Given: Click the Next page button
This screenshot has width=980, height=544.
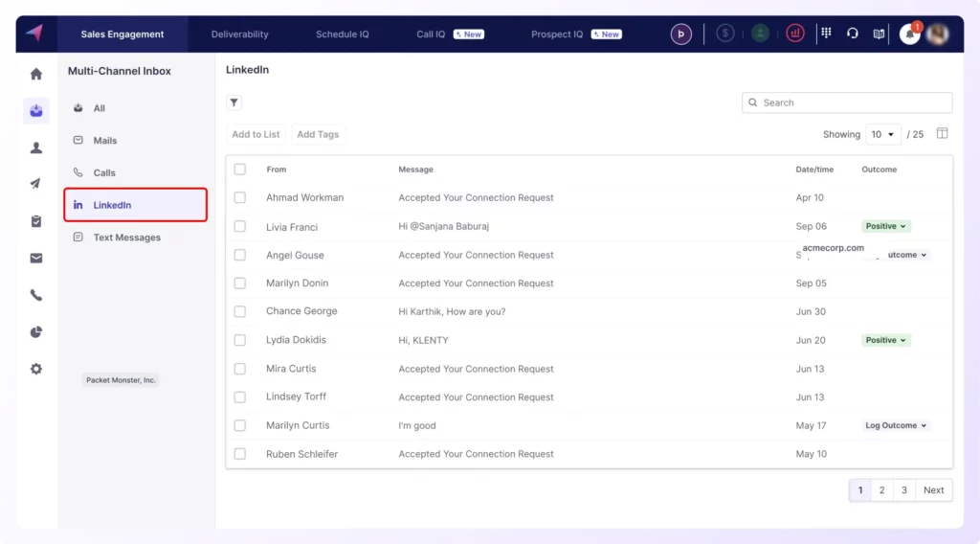Looking at the screenshot, I should click(934, 490).
